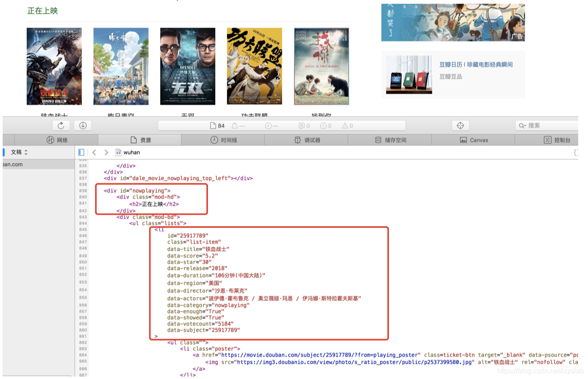The height and width of the screenshot is (379, 588).
Task: Click the dale_movie_nowplaying_top_left div line
Action: click(178, 178)
